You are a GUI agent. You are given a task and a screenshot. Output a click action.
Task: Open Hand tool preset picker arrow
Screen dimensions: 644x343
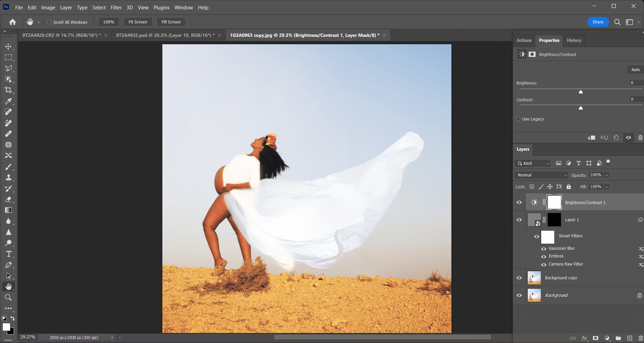click(39, 22)
